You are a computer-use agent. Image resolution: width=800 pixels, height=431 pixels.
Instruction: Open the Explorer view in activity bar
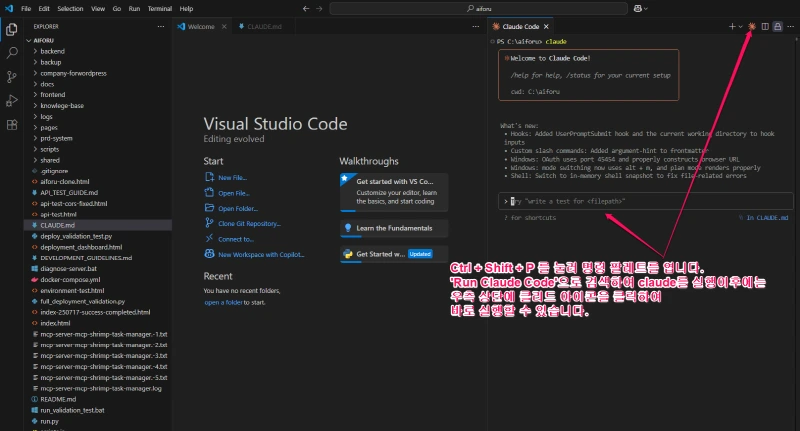click(12, 30)
